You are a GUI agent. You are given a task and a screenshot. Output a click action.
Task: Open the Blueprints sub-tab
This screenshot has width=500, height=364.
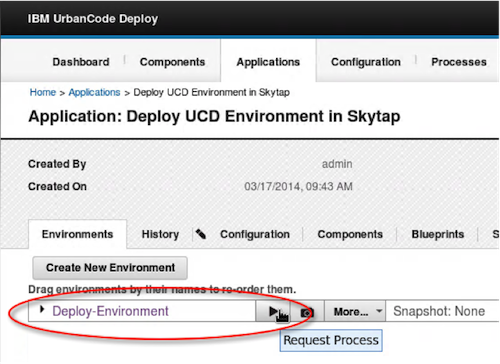click(x=438, y=234)
